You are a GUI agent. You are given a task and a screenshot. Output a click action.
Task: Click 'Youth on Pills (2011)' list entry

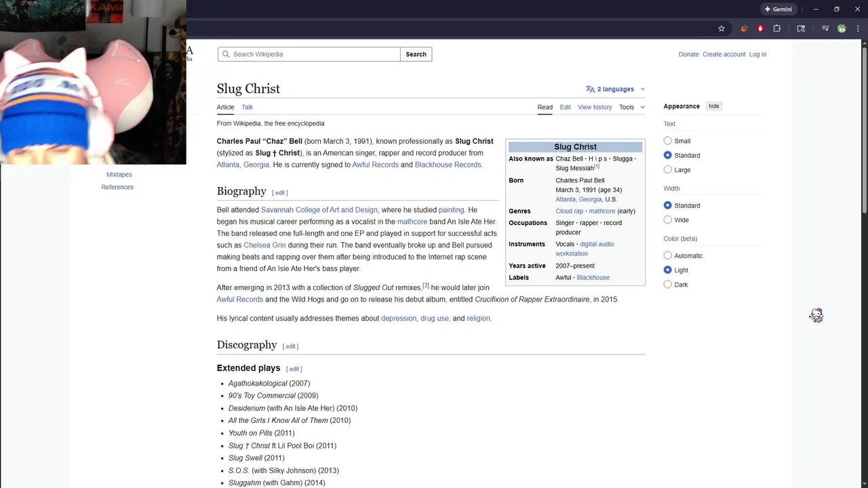(261, 433)
